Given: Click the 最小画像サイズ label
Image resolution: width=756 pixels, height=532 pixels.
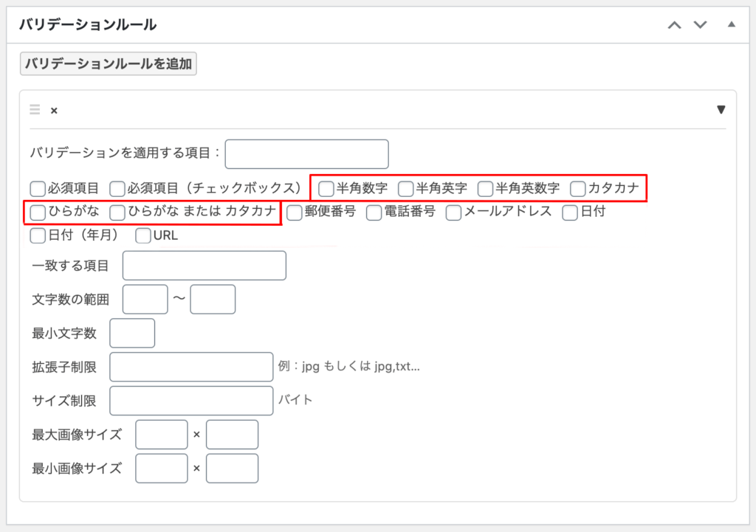Looking at the screenshot, I should coord(77,468).
